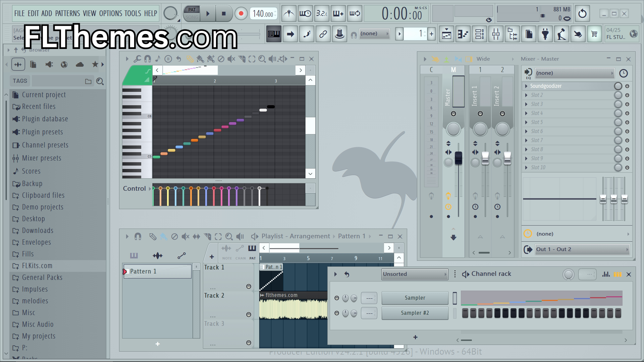Select the mute tool in Piano roll
This screenshot has height=362, width=644.
[x=231, y=59]
